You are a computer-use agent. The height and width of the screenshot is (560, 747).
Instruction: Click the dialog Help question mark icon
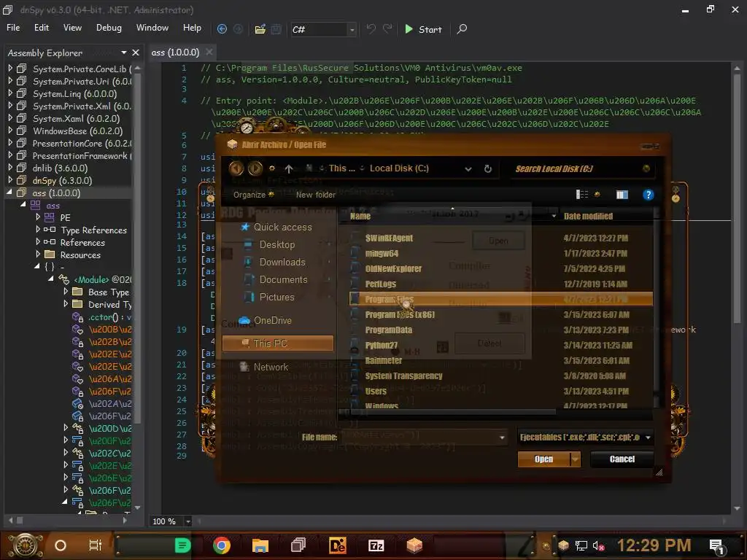[x=648, y=194]
